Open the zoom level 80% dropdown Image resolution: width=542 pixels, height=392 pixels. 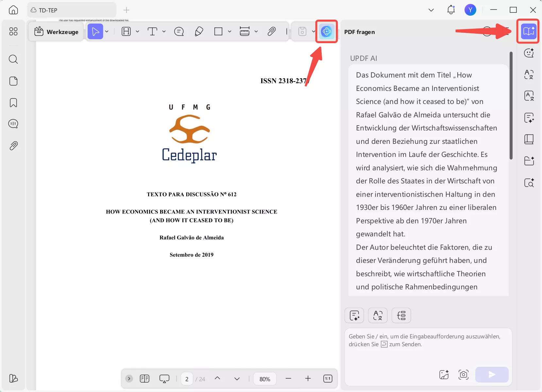(265, 379)
